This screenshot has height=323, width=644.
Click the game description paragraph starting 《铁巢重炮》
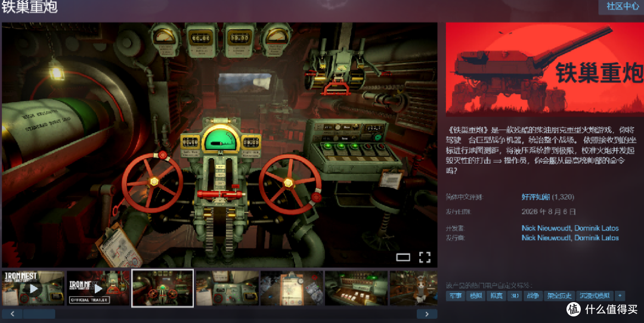coord(540,150)
